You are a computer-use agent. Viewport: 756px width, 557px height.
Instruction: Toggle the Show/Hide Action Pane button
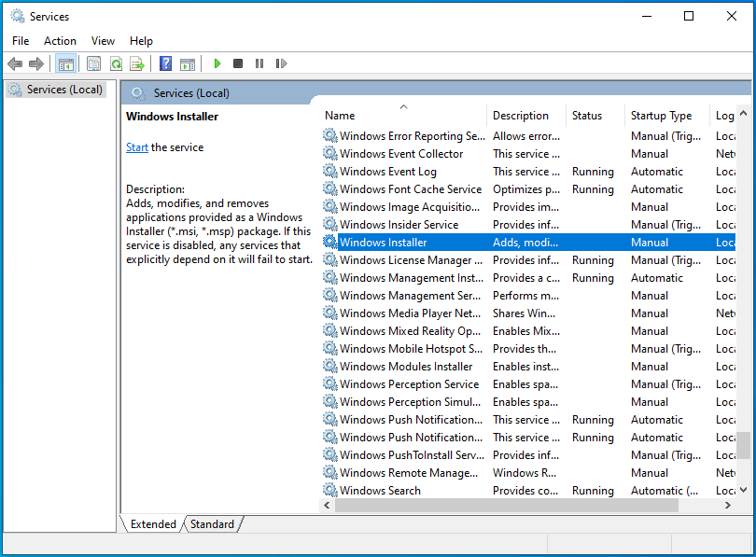click(x=188, y=63)
